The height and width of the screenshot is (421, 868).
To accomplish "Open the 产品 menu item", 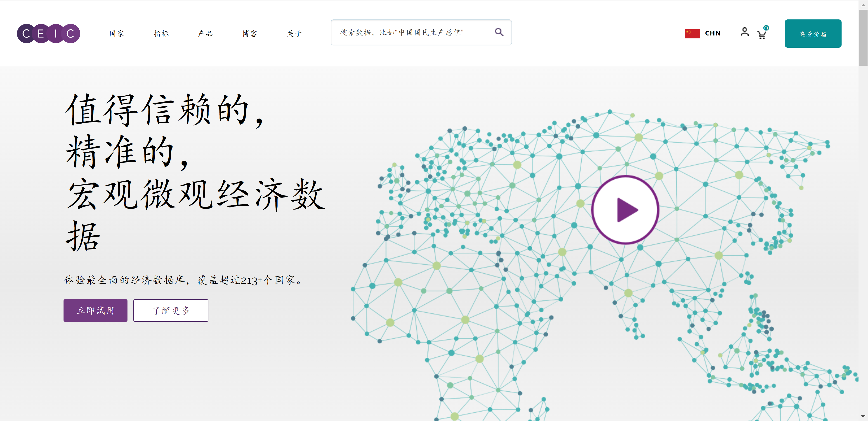I will 205,33.
